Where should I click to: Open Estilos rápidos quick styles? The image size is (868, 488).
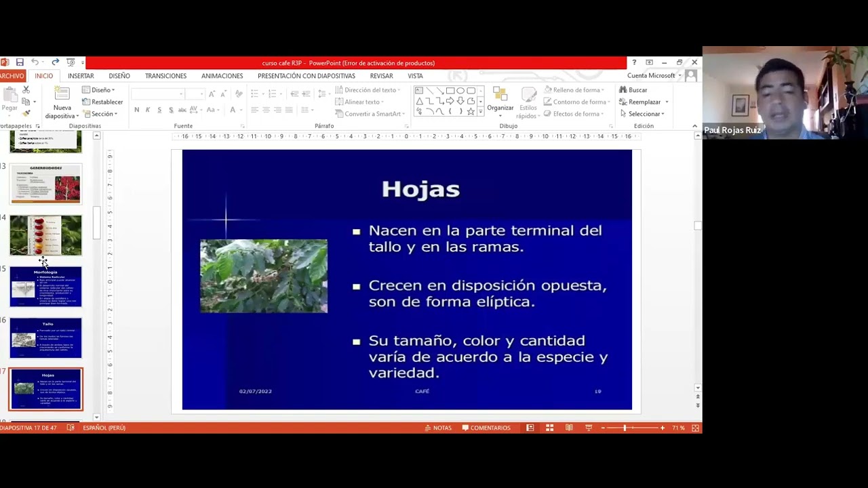click(x=528, y=103)
